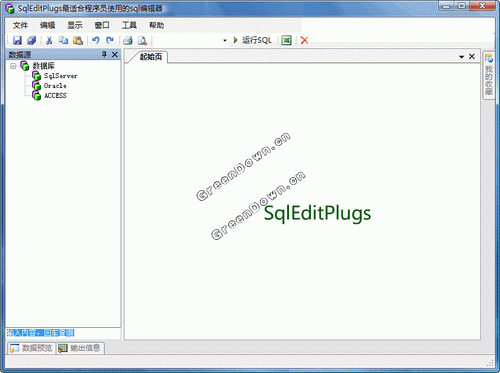Viewport: 500px width, 373px height.
Task: Click the SqlEditPlugs icon in the title bar
Action: pos(10,8)
